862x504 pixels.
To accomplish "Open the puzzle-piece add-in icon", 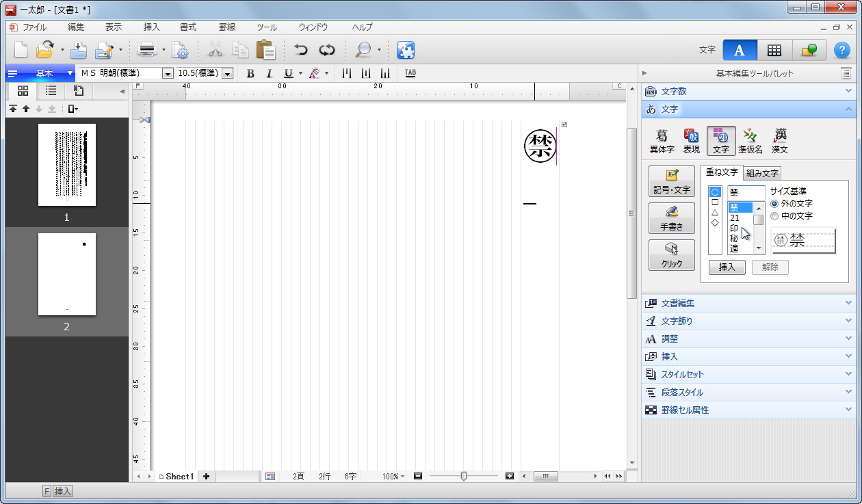I will pos(406,50).
